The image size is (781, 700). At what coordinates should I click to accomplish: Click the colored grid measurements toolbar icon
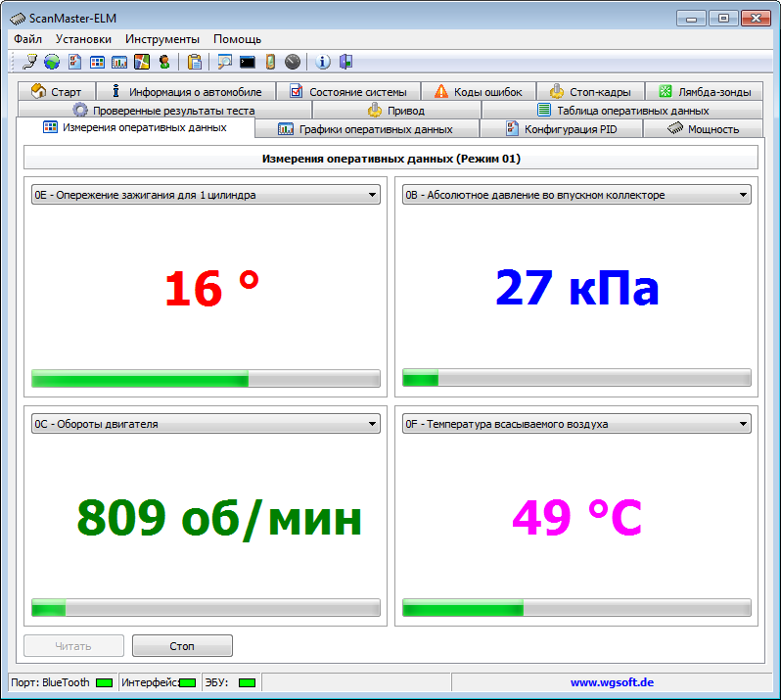(97, 62)
